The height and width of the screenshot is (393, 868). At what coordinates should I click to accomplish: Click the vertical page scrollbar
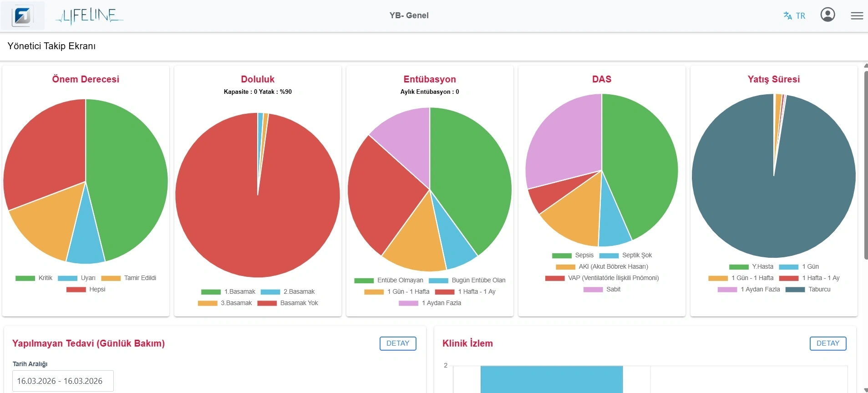(865, 164)
